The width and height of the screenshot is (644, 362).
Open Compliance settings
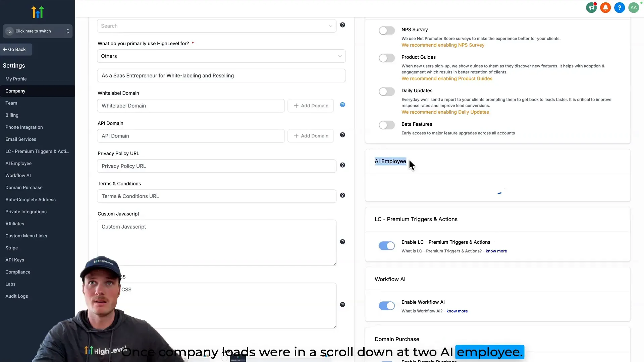tap(18, 272)
